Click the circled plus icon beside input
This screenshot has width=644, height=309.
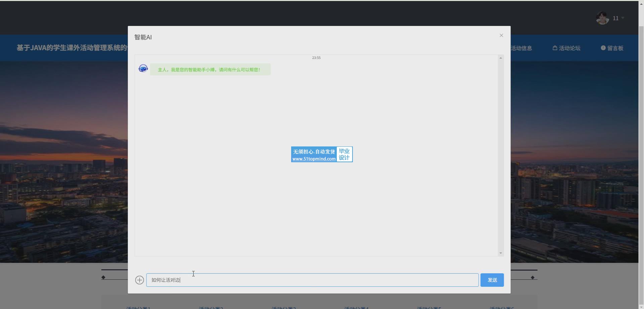(x=140, y=280)
